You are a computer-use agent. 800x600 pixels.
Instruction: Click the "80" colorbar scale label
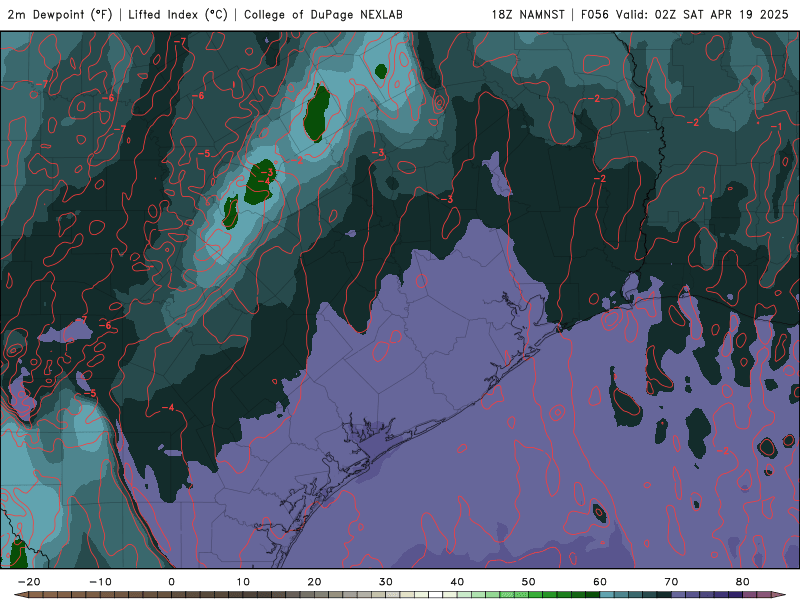743,582
